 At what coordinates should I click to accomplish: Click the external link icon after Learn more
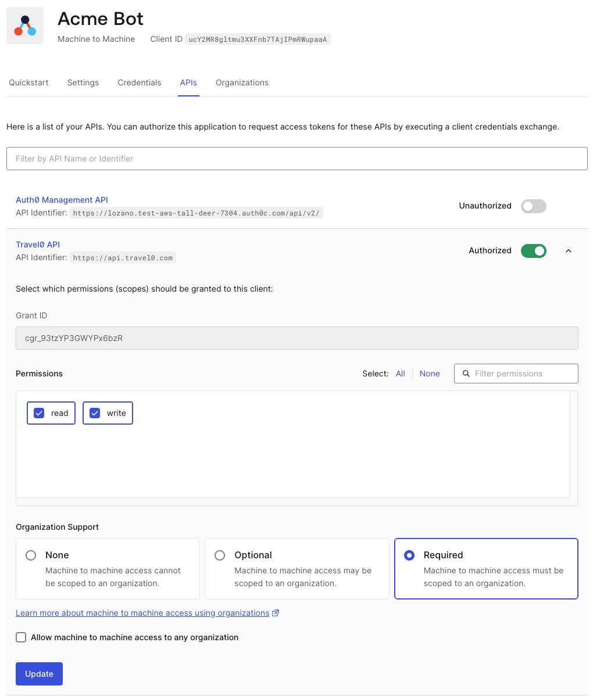tap(276, 613)
